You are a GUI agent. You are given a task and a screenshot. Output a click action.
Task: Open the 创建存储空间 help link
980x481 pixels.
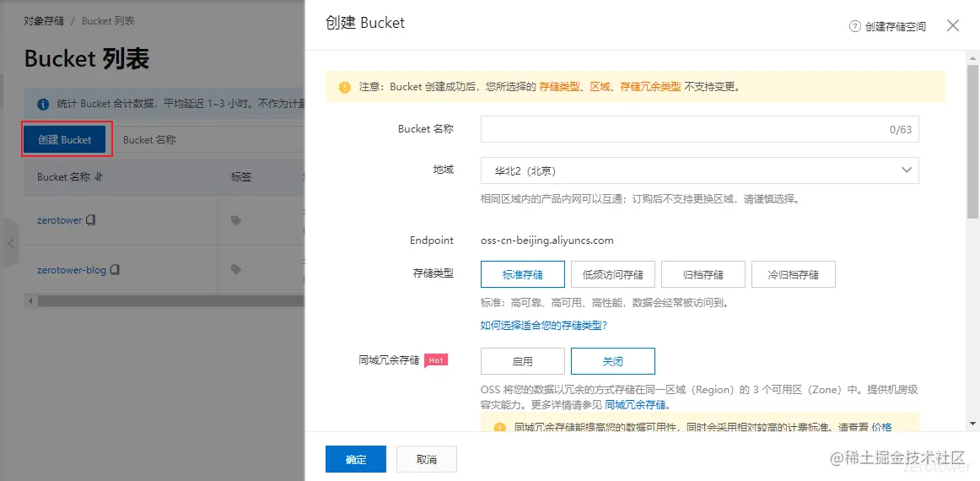pyautogui.click(x=895, y=26)
